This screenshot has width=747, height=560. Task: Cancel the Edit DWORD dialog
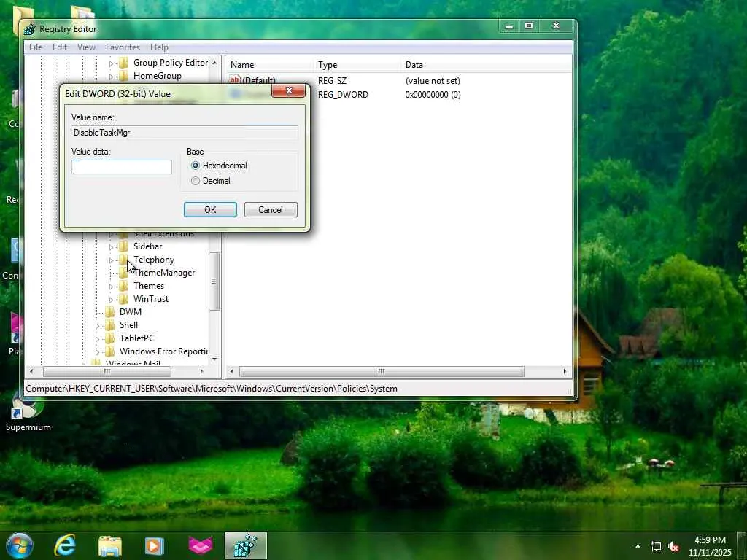click(271, 210)
